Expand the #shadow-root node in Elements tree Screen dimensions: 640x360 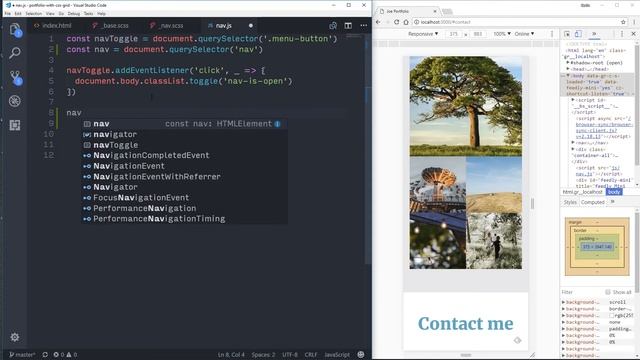tap(568, 63)
